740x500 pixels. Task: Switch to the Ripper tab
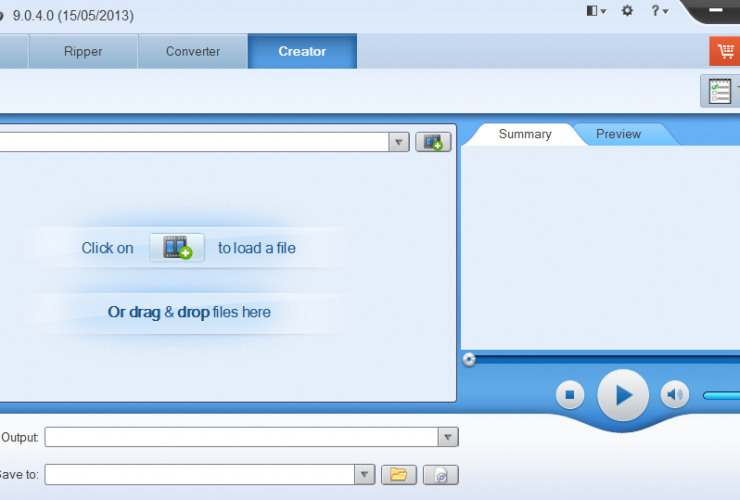pyautogui.click(x=83, y=51)
